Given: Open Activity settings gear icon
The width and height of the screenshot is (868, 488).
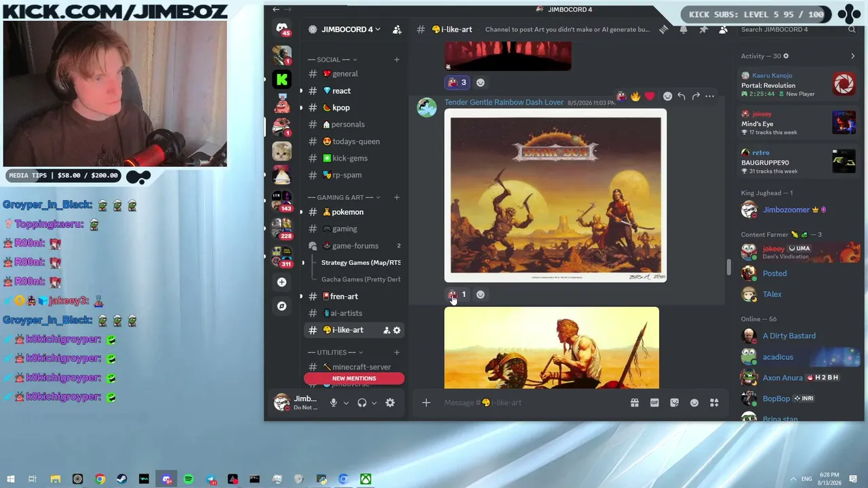Looking at the screenshot, I should (x=786, y=56).
